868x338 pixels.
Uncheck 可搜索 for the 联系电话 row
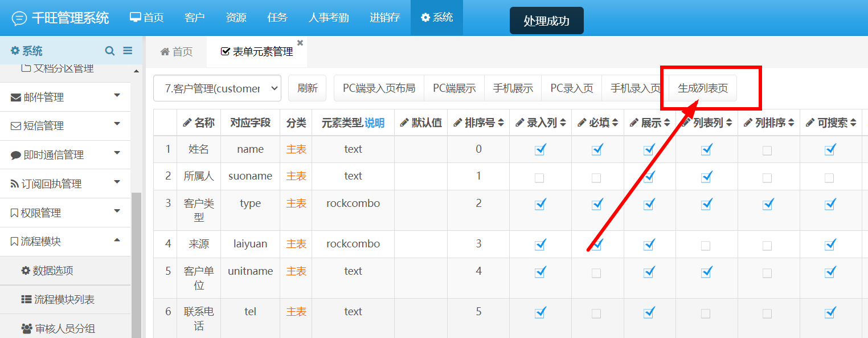[x=830, y=312]
